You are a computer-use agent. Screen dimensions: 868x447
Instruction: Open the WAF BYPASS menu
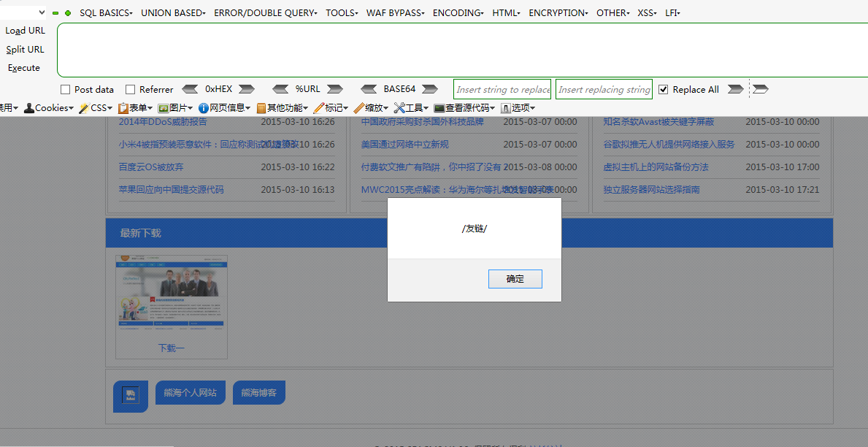tap(396, 12)
